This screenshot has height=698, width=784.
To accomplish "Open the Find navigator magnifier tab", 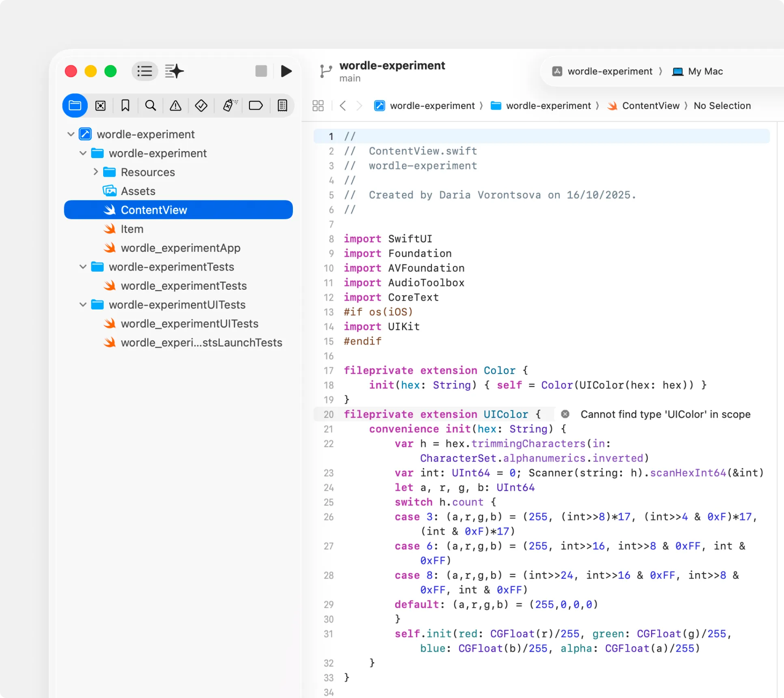I will [x=150, y=106].
